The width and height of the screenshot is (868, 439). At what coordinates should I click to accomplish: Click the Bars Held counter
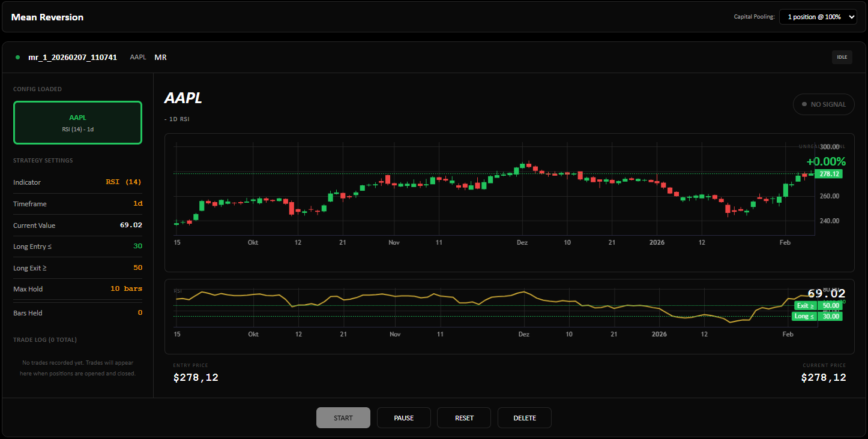point(140,312)
